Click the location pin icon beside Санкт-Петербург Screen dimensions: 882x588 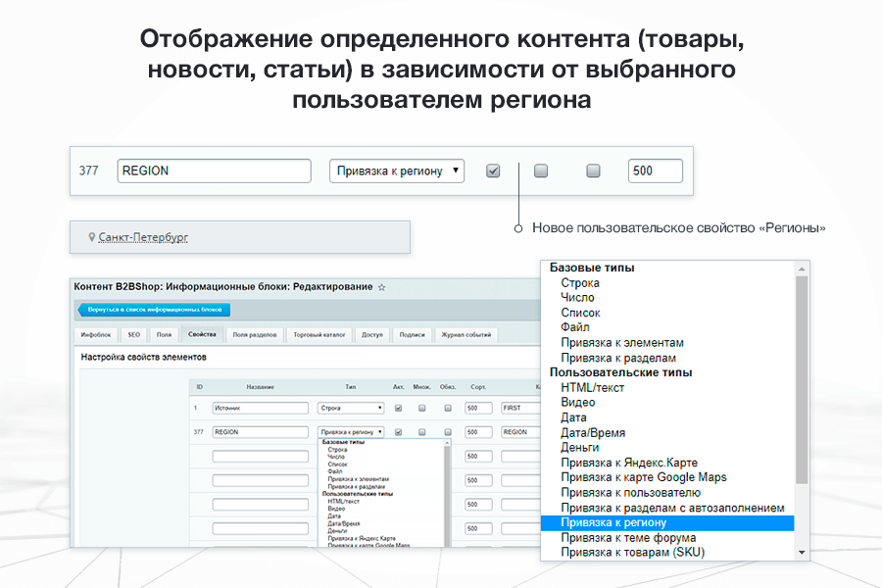[x=91, y=235]
